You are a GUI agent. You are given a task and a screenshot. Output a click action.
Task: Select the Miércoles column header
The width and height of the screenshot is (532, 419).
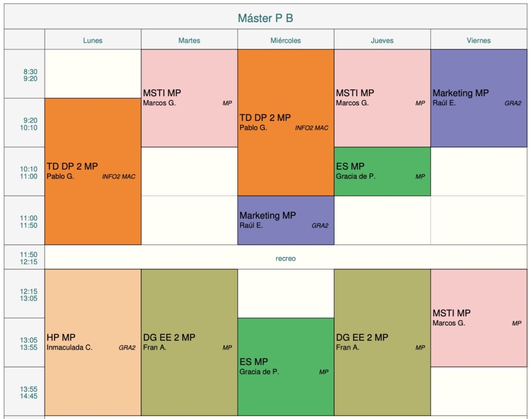[x=285, y=40]
